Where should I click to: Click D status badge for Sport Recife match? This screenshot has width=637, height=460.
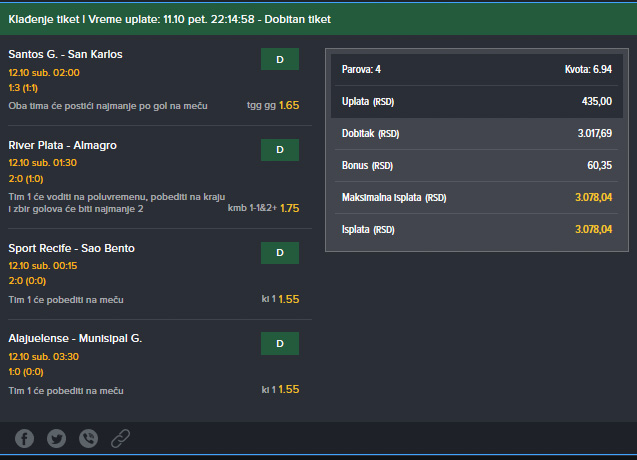click(x=280, y=253)
